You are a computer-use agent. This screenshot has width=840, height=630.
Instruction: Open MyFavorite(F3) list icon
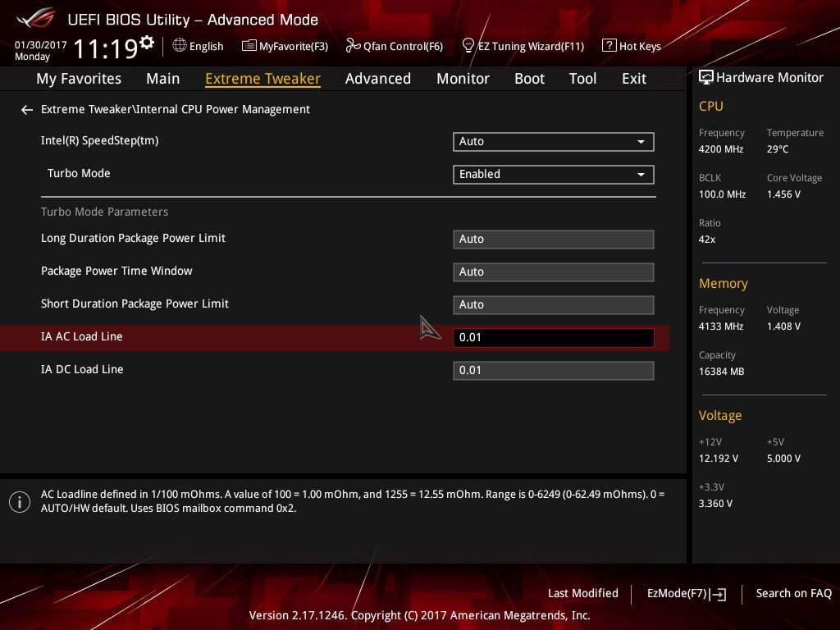tap(249, 46)
